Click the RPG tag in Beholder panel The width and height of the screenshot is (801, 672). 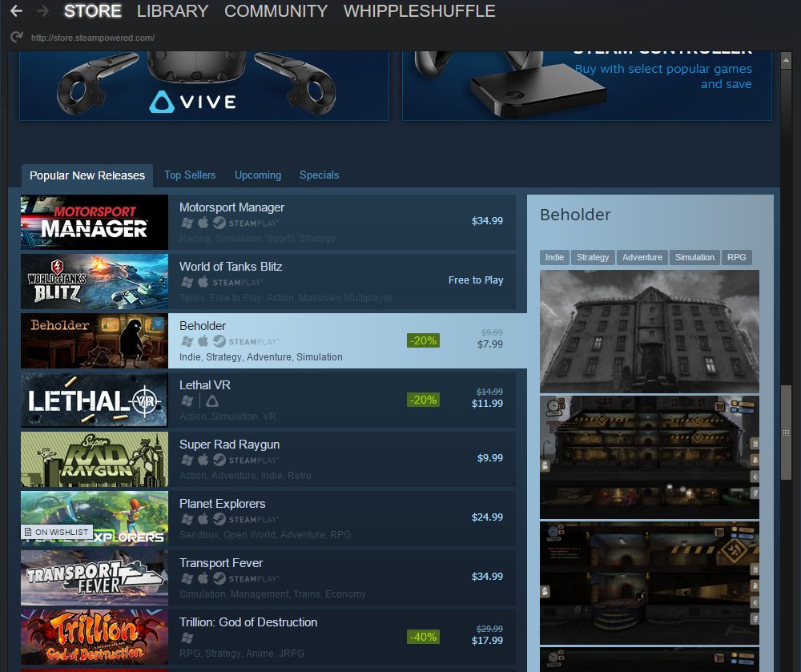[x=737, y=257]
